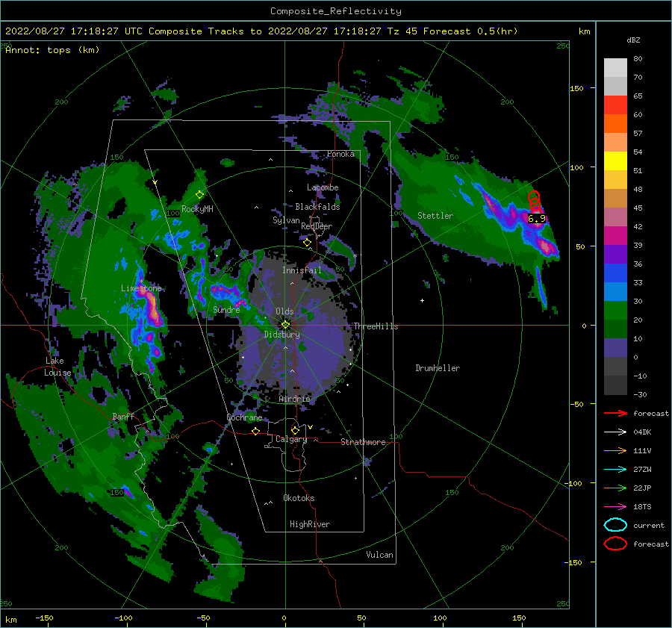Select the dark blue swatch between 36 and 33 dBZ
Image resolution: width=672 pixels, height=628 pixels.
tap(615, 273)
